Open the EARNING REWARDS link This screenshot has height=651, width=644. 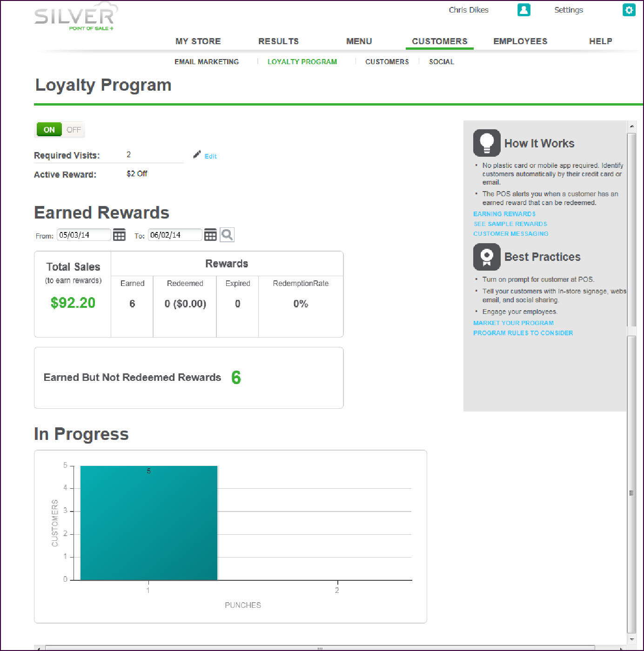504,214
